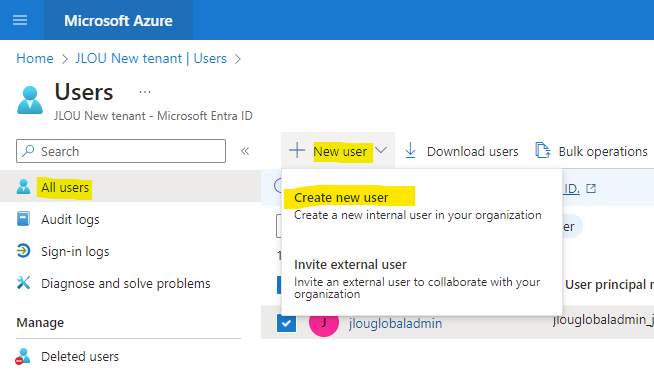The image size is (654, 373).
Task: Select the Audit logs book icon
Action: click(23, 219)
